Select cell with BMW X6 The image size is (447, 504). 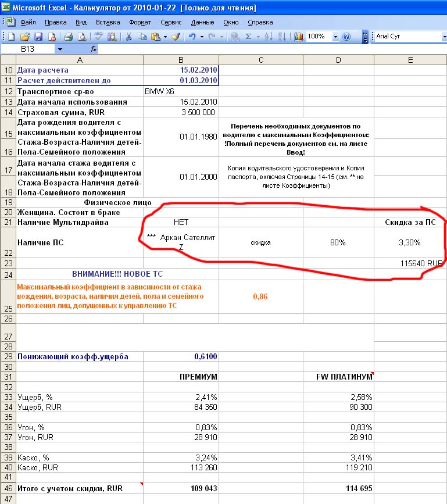tap(181, 92)
